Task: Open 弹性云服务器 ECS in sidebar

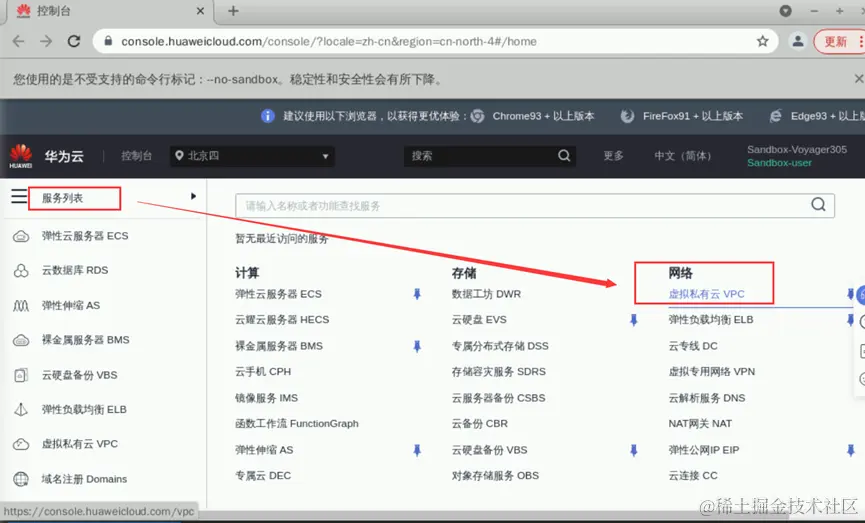Action: pos(85,236)
